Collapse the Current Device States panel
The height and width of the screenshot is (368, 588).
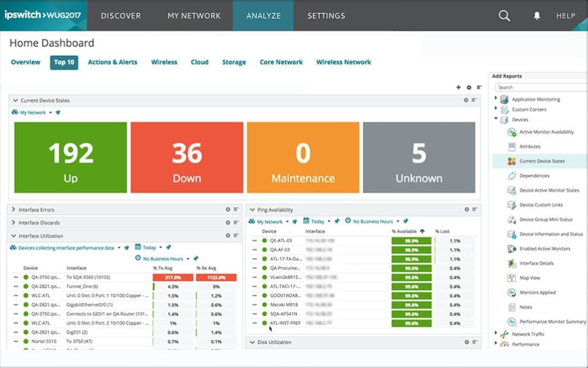(x=15, y=100)
